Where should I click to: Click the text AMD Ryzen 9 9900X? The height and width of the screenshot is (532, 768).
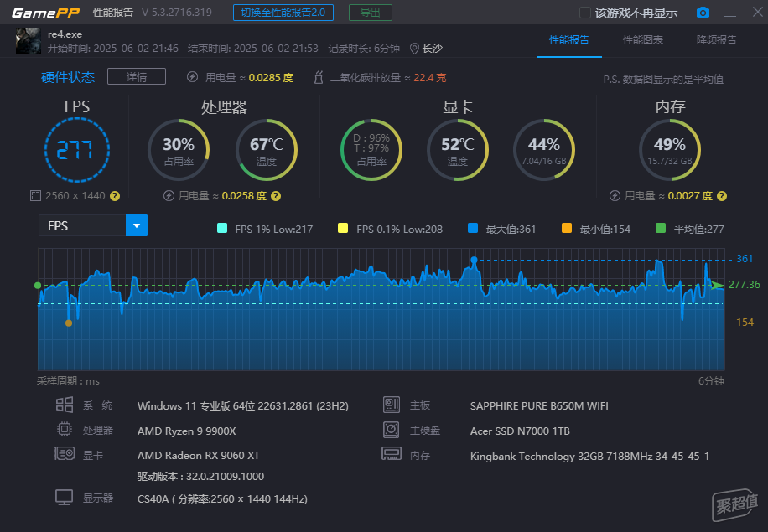click(x=187, y=431)
